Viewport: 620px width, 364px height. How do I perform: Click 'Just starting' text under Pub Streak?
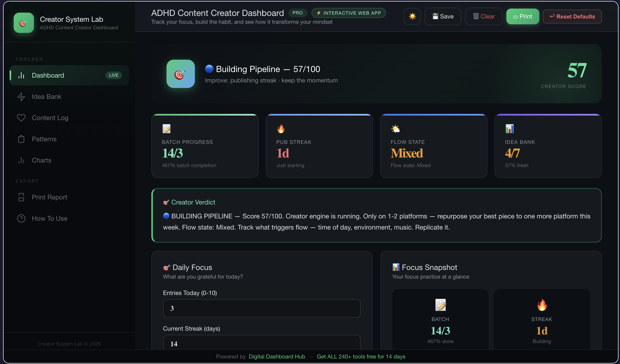[x=290, y=165]
